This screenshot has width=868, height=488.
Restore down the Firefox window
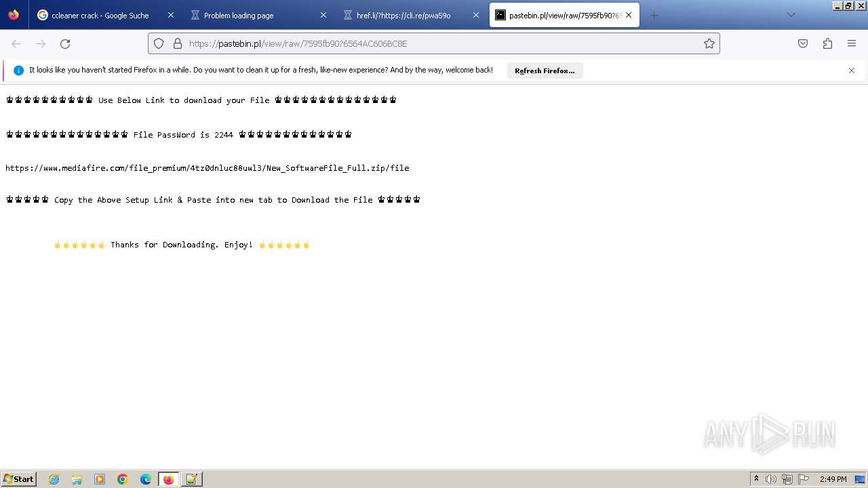tap(848, 5)
